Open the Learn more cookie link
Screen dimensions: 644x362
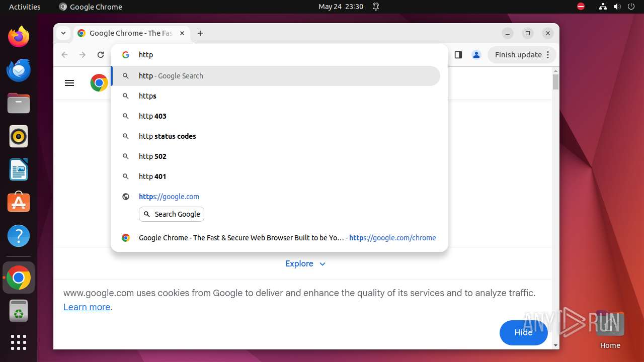[x=87, y=307]
